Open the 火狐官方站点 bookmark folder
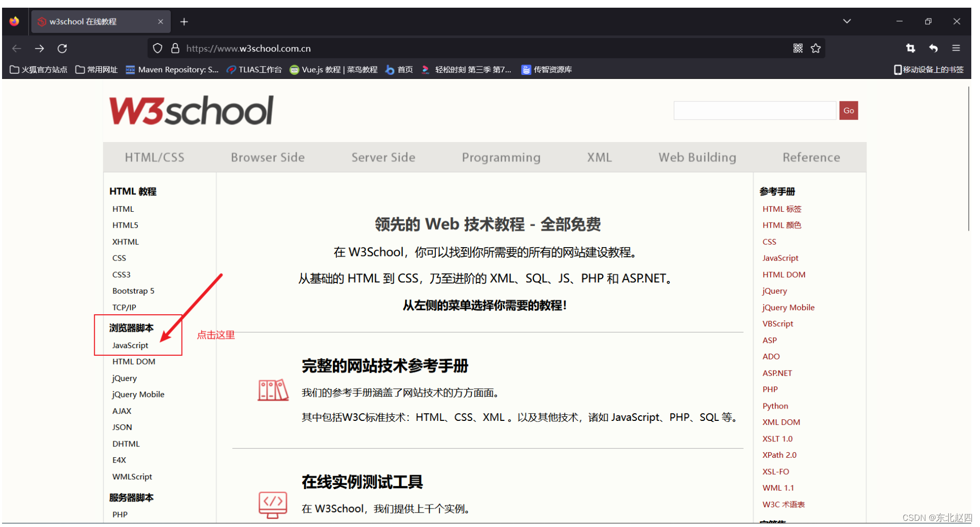The width and height of the screenshot is (980, 527). [x=38, y=70]
